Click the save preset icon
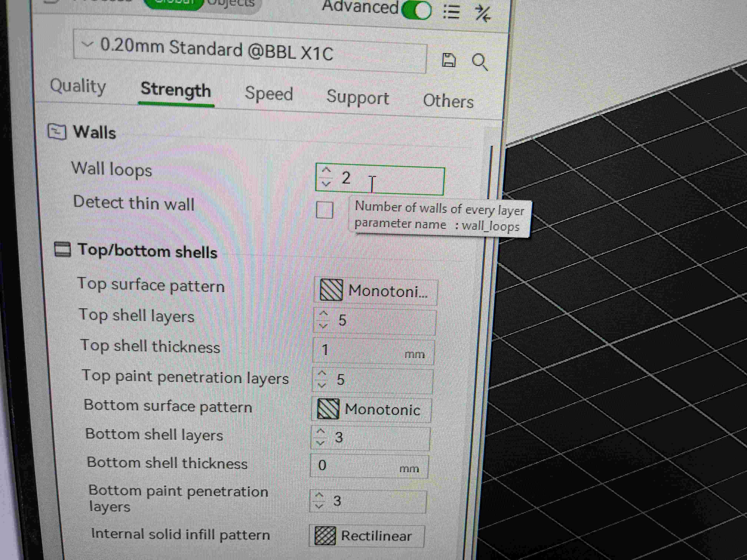Screen dimensions: 747x560 pyautogui.click(x=448, y=60)
